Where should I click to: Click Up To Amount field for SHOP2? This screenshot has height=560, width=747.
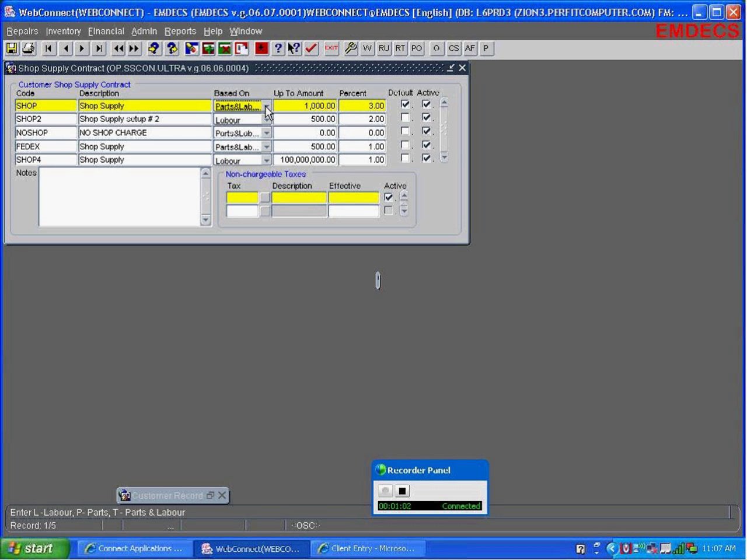click(305, 119)
